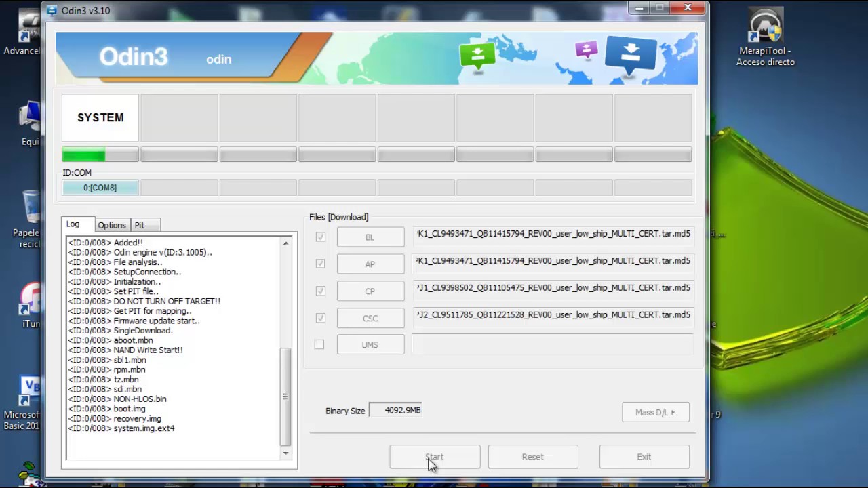868x488 pixels.
Task: Toggle the CP file checkbox
Action: coord(320,291)
